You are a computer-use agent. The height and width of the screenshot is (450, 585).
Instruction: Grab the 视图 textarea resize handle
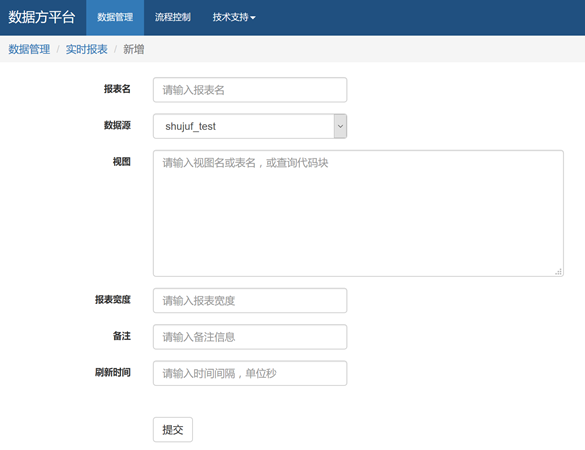pyautogui.click(x=559, y=272)
